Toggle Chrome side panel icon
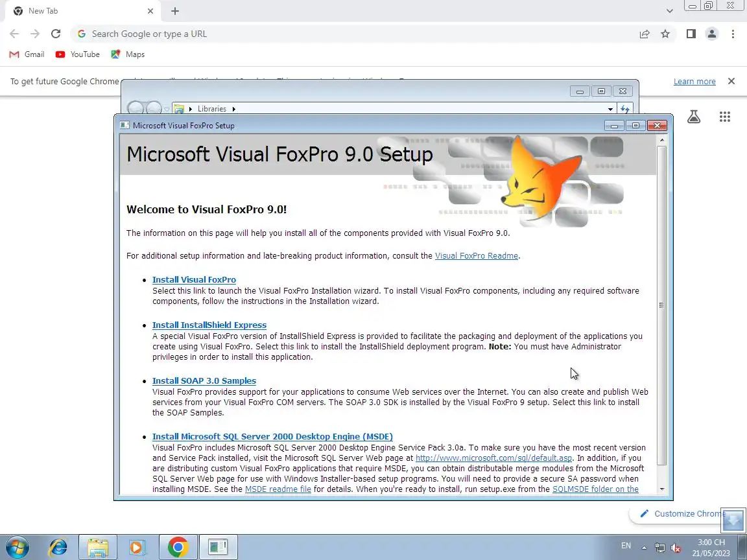The image size is (747, 560). point(691,34)
